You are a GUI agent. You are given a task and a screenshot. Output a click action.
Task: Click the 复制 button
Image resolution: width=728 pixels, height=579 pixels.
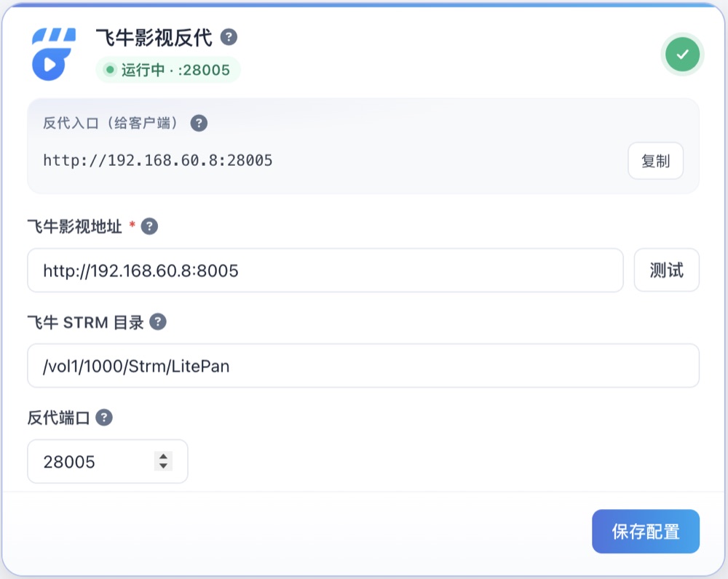click(656, 161)
